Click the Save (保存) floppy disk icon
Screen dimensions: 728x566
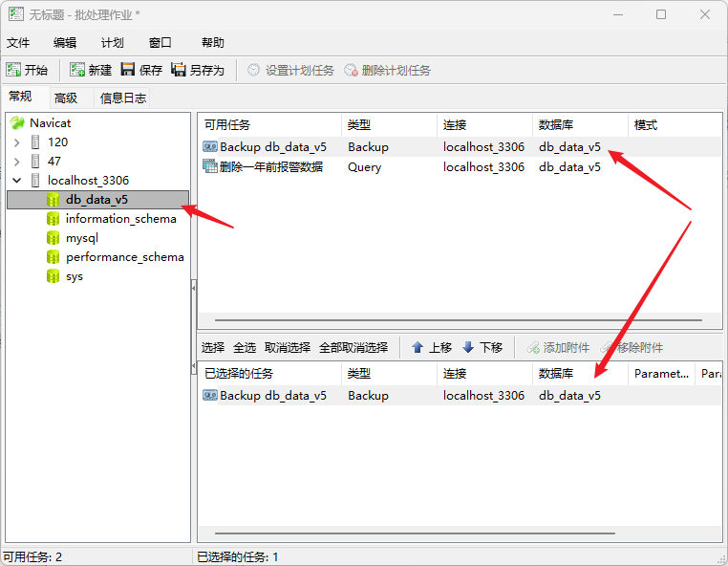128,69
